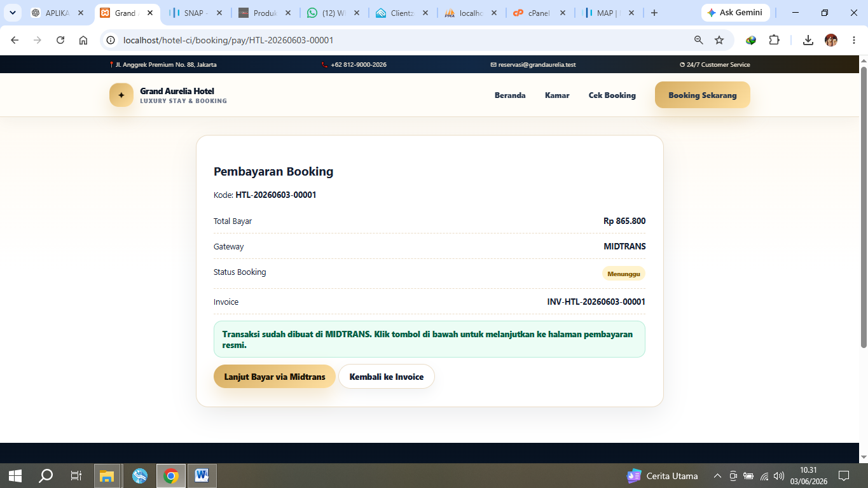Switch to the MAP tab

click(x=609, y=13)
